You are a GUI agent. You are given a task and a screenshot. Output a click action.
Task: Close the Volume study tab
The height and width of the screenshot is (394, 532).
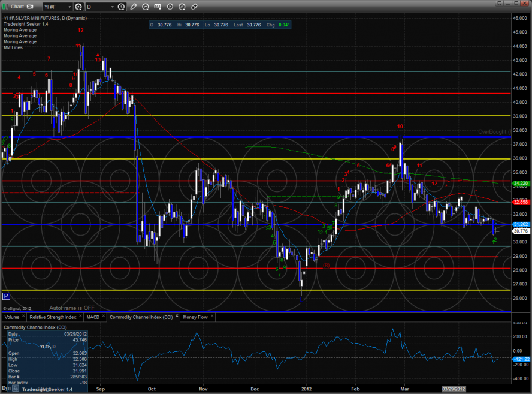24,317
